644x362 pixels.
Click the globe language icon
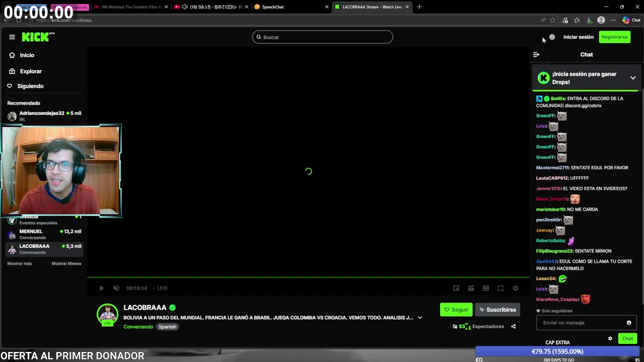click(552, 37)
